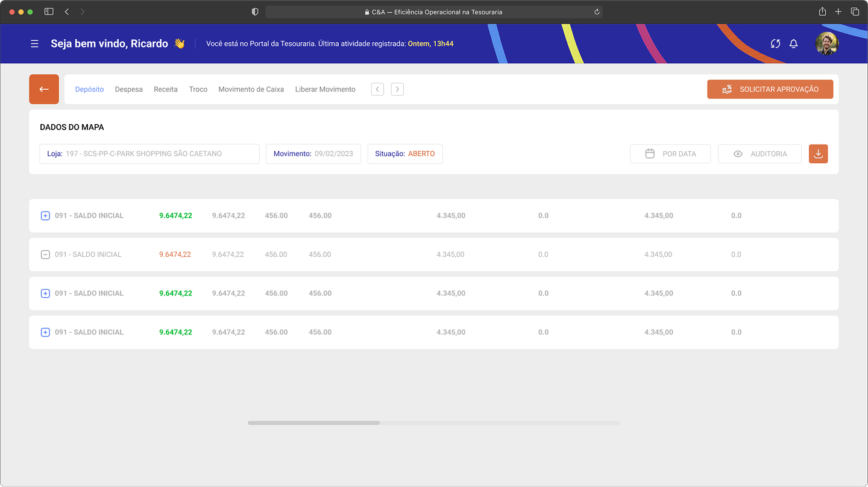Open notifications bell icon
Viewport: 868px width, 487px height.
(x=794, y=43)
